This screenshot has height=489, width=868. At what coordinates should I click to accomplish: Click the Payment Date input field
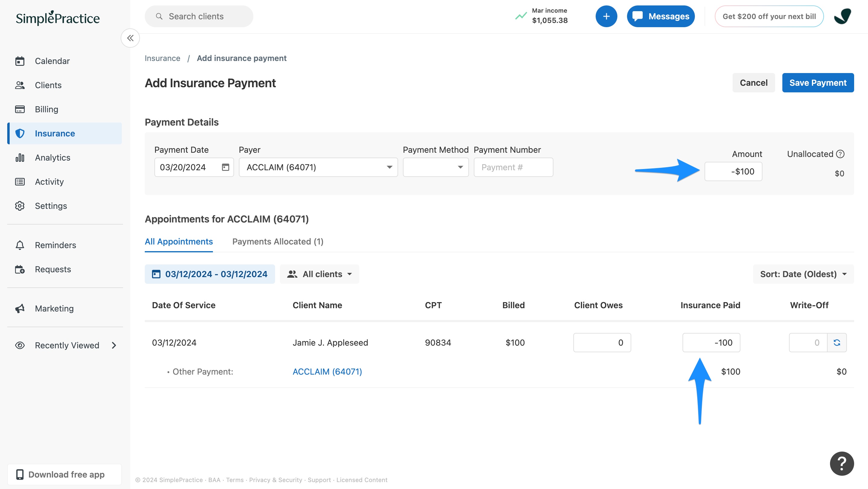(x=194, y=167)
